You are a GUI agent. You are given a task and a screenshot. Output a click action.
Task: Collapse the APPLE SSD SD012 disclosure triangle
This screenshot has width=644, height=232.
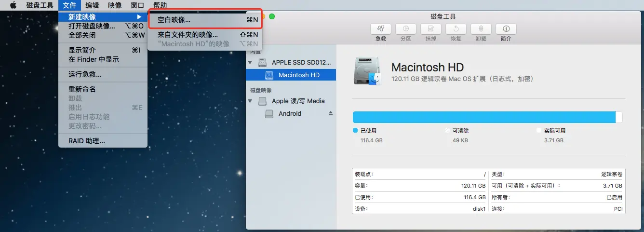tap(250, 62)
